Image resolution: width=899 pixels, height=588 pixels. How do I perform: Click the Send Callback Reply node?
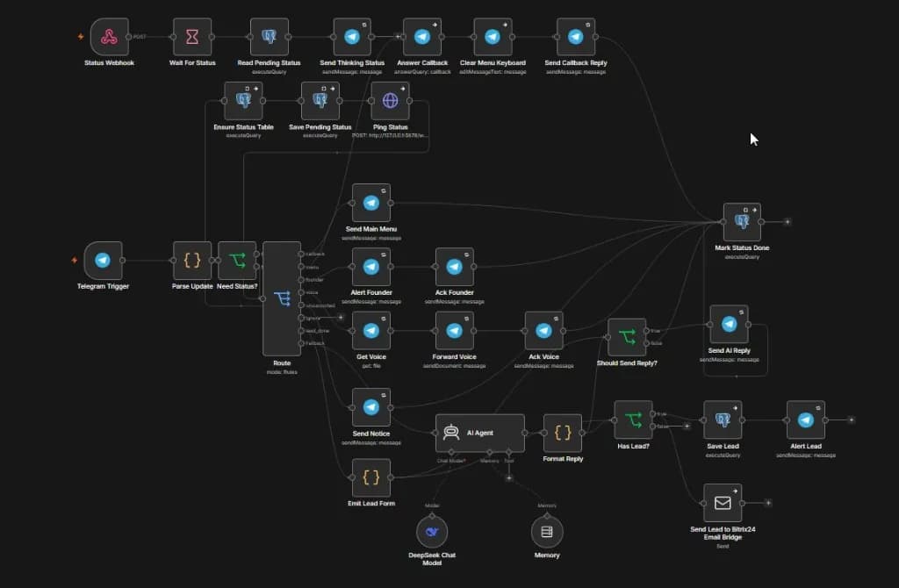pos(576,37)
